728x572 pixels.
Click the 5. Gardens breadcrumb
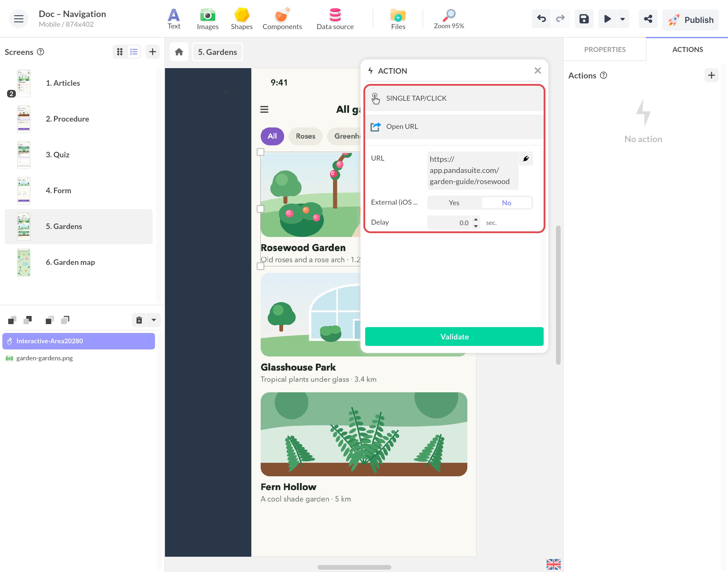218,52
